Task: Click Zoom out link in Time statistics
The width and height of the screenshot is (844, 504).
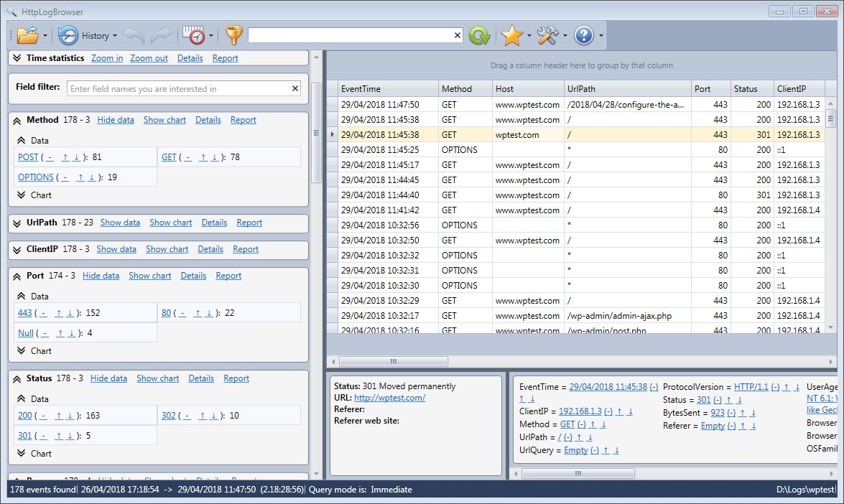Action: coord(149,58)
